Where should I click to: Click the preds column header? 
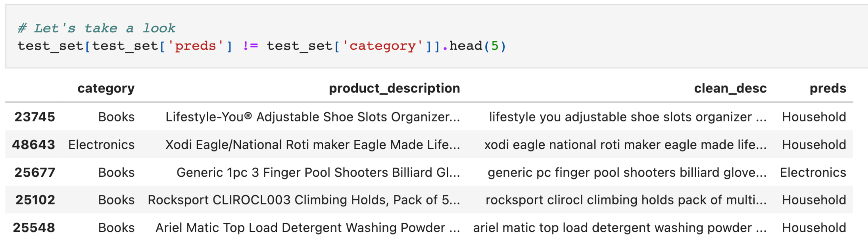[x=828, y=88]
